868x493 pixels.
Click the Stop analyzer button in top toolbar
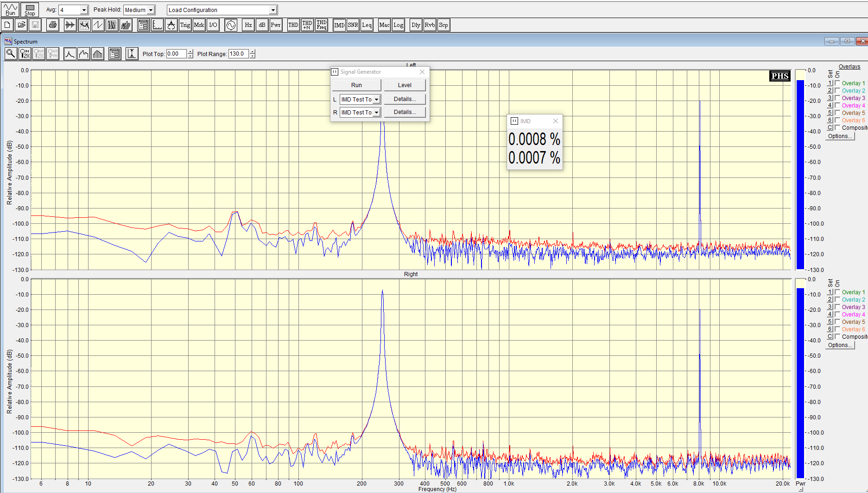coord(30,9)
